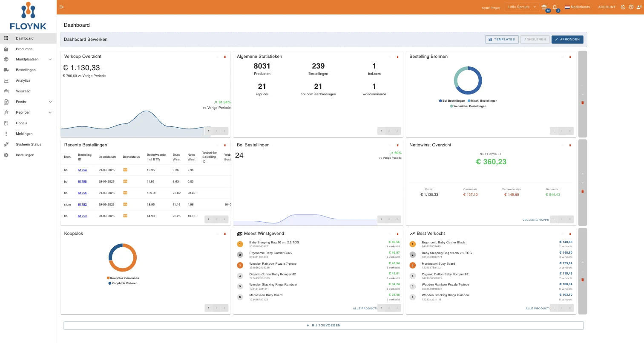Image resolution: width=644 pixels, height=343 pixels.
Task: Delete the Recente Bestellingen widget
Action: tap(225, 145)
